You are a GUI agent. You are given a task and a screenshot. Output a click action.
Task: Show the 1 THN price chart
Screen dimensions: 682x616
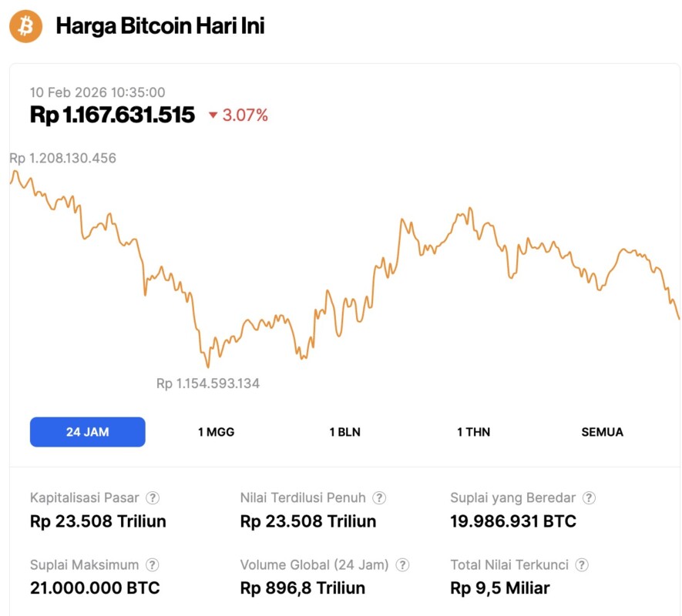point(473,432)
